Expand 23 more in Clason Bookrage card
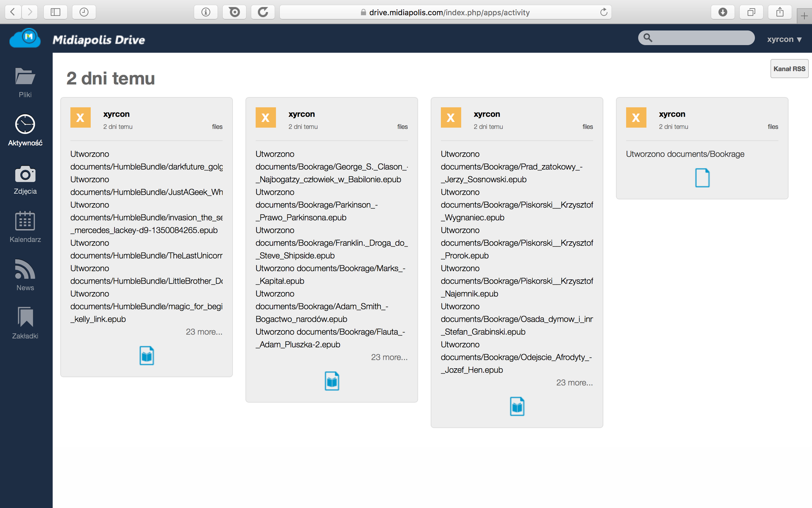 389,357
